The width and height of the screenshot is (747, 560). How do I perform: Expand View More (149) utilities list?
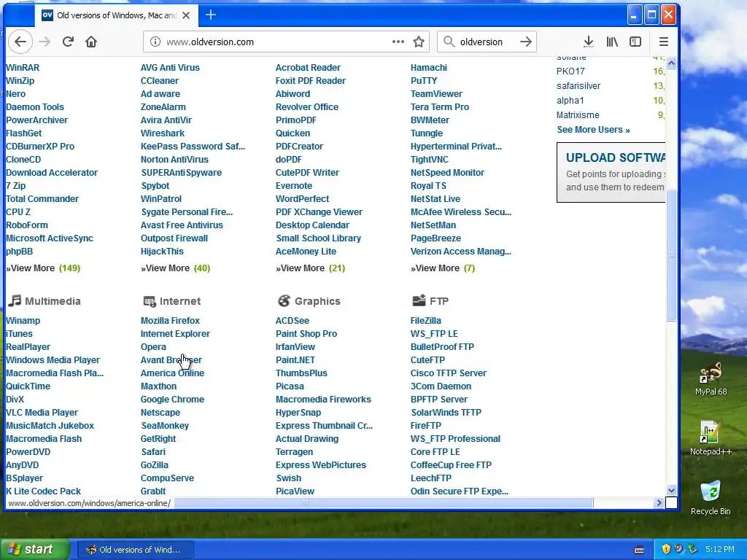[43, 268]
